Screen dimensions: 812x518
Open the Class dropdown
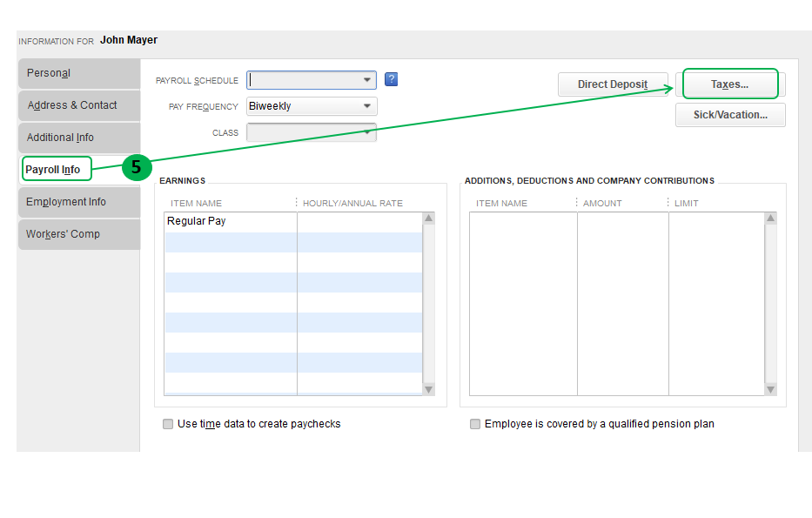click(x=312, y=132)
